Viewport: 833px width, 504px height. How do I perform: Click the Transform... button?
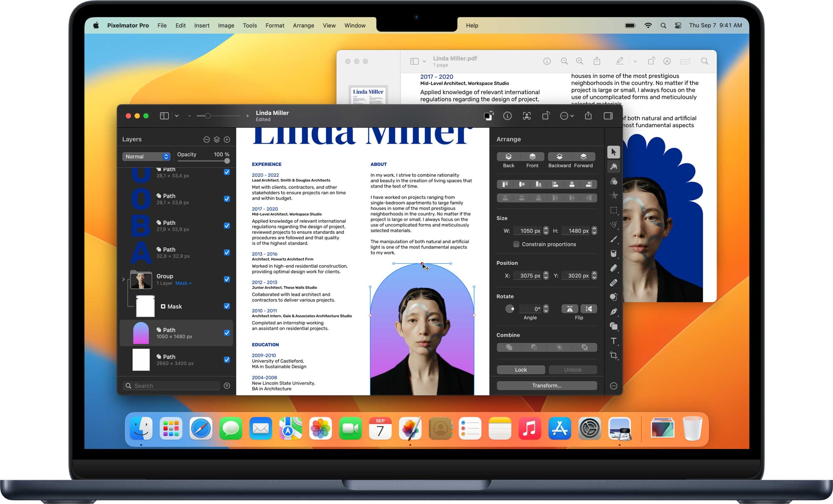546,385
